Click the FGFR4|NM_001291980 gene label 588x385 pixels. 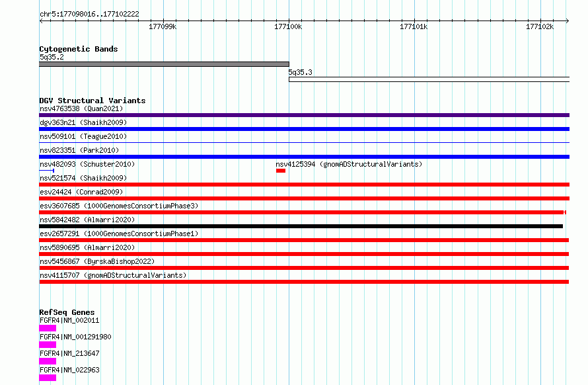(x=75, y=337)
